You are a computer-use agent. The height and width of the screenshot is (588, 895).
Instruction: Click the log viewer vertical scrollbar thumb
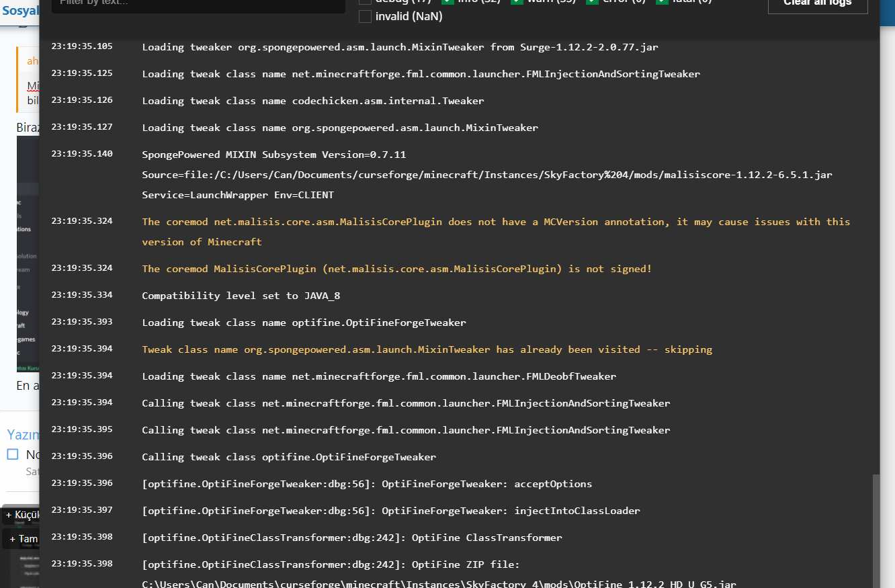pos(876,531)
